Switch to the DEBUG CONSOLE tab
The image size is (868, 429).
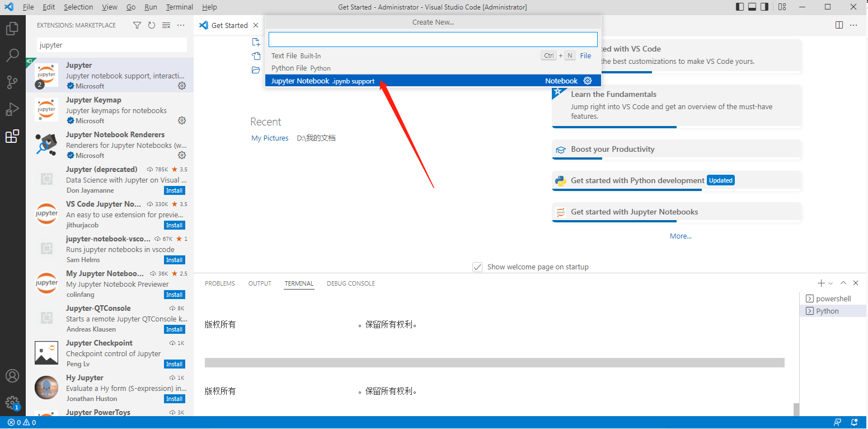pos(351,283)
